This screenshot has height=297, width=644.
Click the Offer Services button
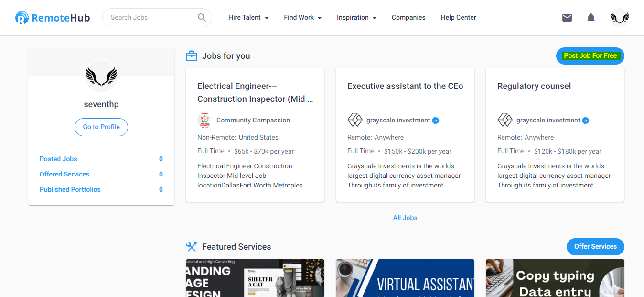(595, 247)
